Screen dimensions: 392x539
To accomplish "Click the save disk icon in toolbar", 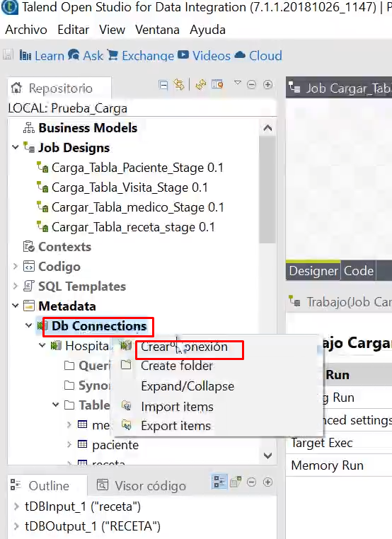I will click(8, 55).
